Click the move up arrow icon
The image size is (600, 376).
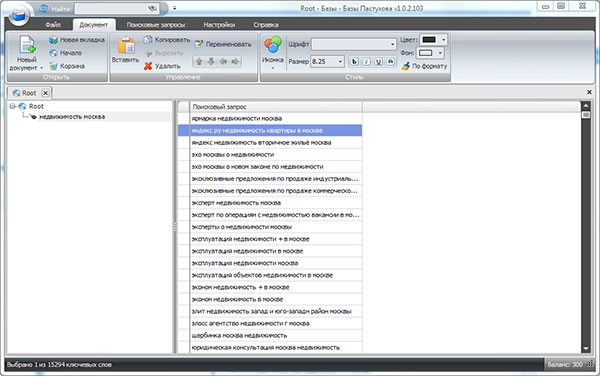point(199,62)
